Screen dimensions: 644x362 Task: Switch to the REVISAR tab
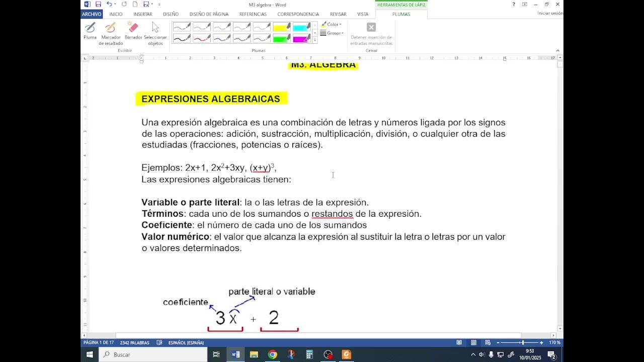[x=338, y=14]
